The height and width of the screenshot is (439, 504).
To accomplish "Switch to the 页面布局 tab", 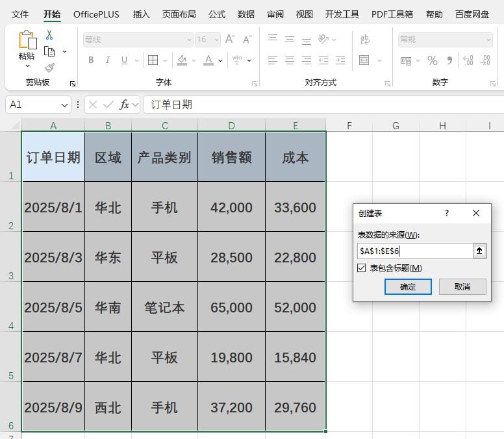I will pos(179,14).
